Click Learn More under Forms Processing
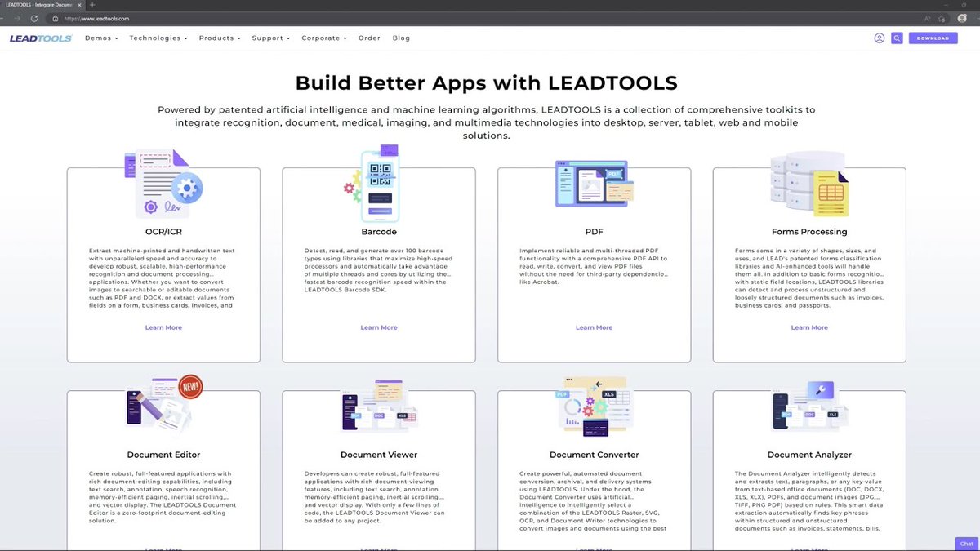 pyautogui.click(x=809, y=327)
